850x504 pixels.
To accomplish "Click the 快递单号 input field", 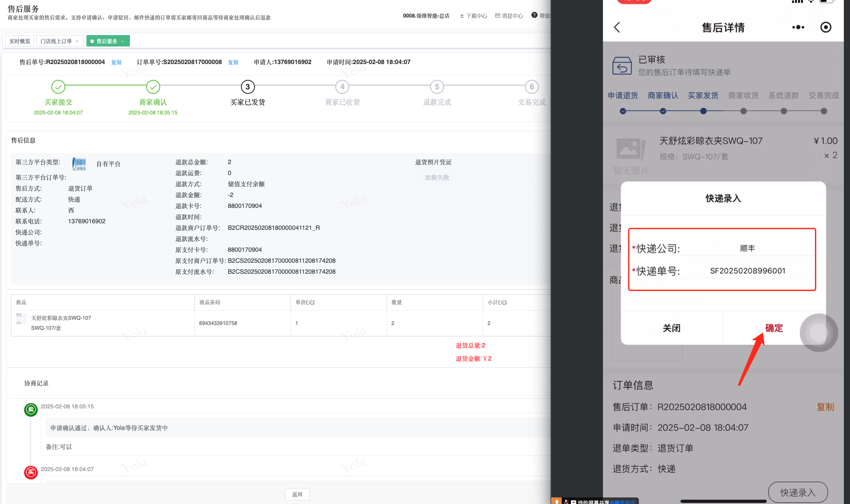I will tap(747, 271).
